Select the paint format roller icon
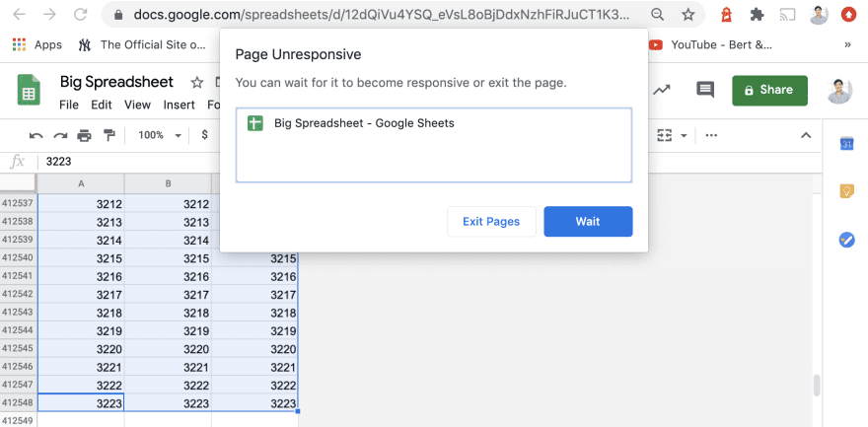This screenshot has width=868, height=427. 108,135
